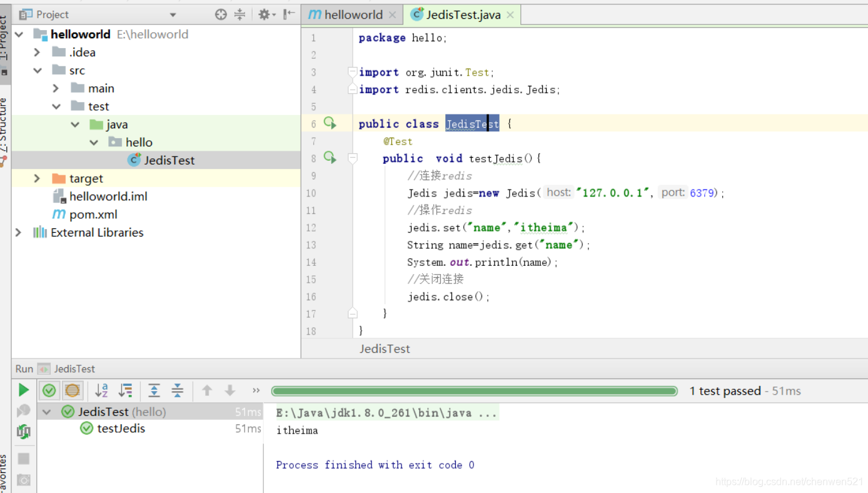Screen dimensions: 868x493
Task: Expand the main folder
Action: click(x=56, y=89)
